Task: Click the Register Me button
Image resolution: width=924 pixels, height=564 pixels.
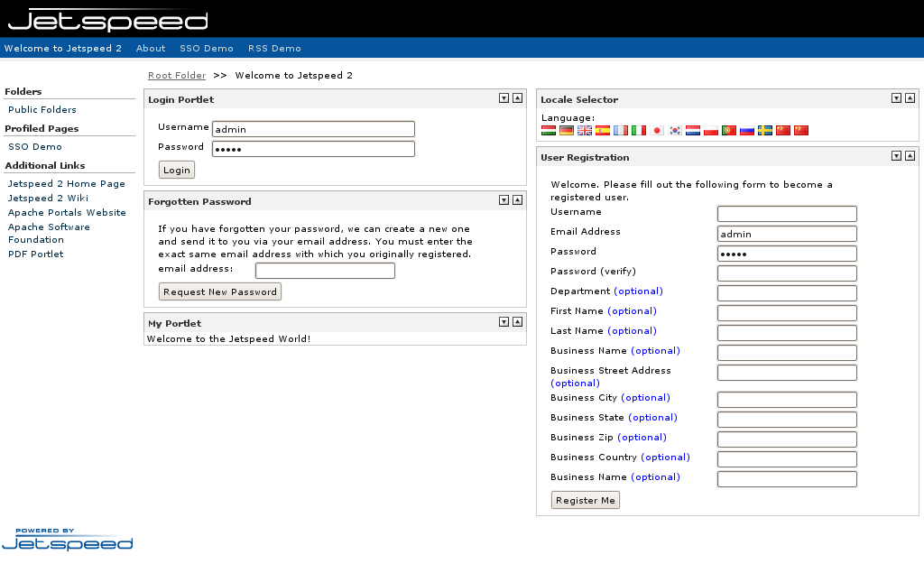Action: [586, 500]
